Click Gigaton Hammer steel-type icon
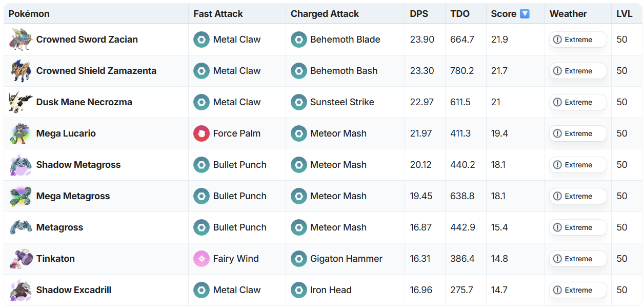Image resolution: width=644 pixels, height=308 pixels. [x=298, y=259]
